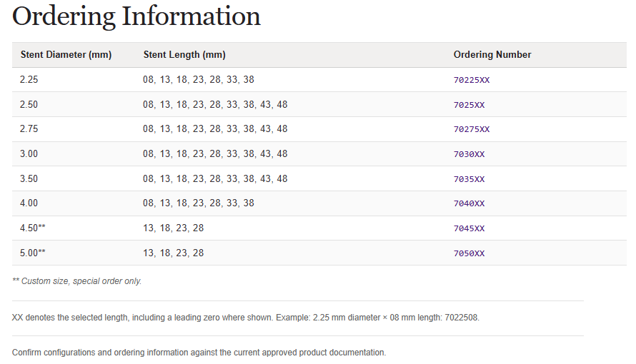Click ordering number 7030XX
This screenshot has width=636, height=364.
pyautogui.click(x=469, y=154)
